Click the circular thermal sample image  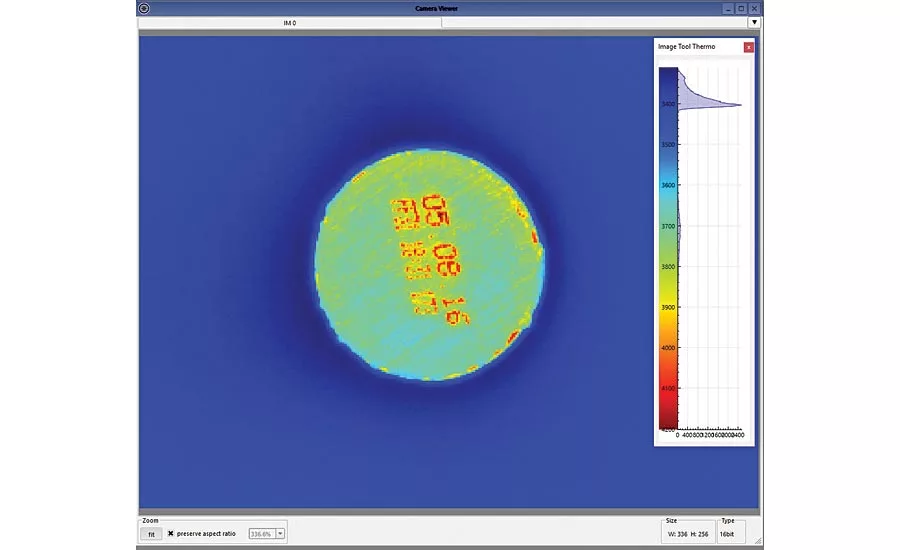(429, 264)
